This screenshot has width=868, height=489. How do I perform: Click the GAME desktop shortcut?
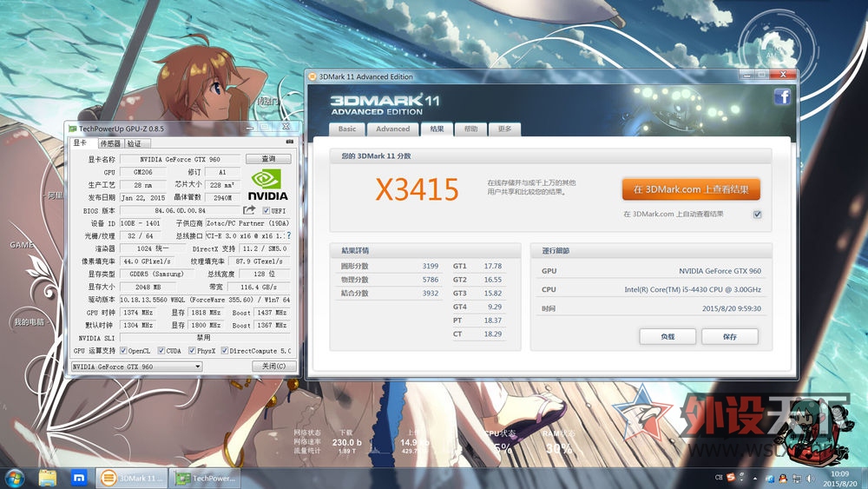point(22,245)
